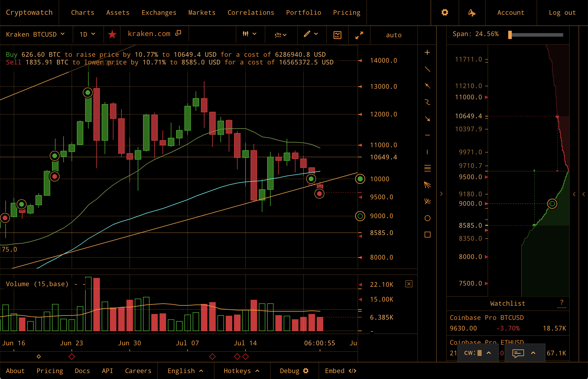Viewport: 588px width, 379px height.
Task: Click the left chevron beside the depth chart
Action: (574, 194)
